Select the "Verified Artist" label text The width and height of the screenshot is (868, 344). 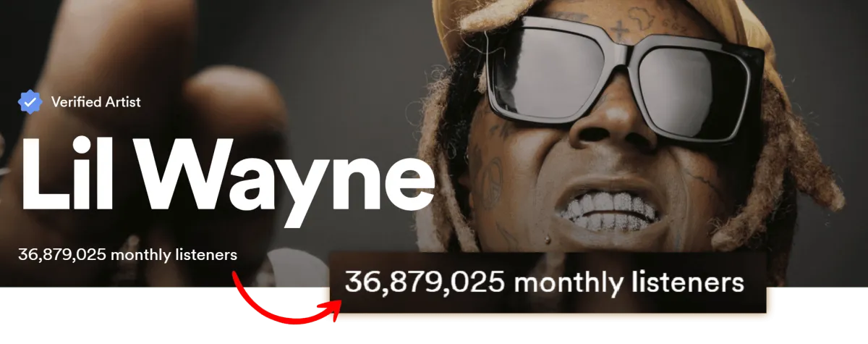pos(96,102)
